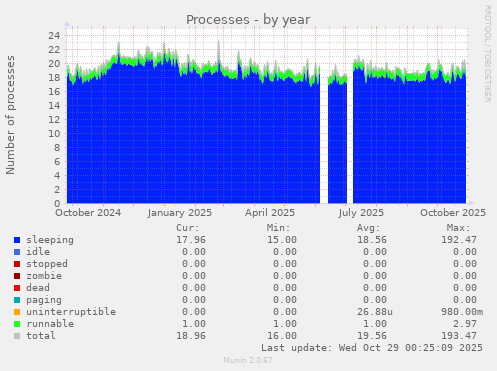Click sleeping current value 17.96
Screen dimensions: 497x371
point(191,240)
